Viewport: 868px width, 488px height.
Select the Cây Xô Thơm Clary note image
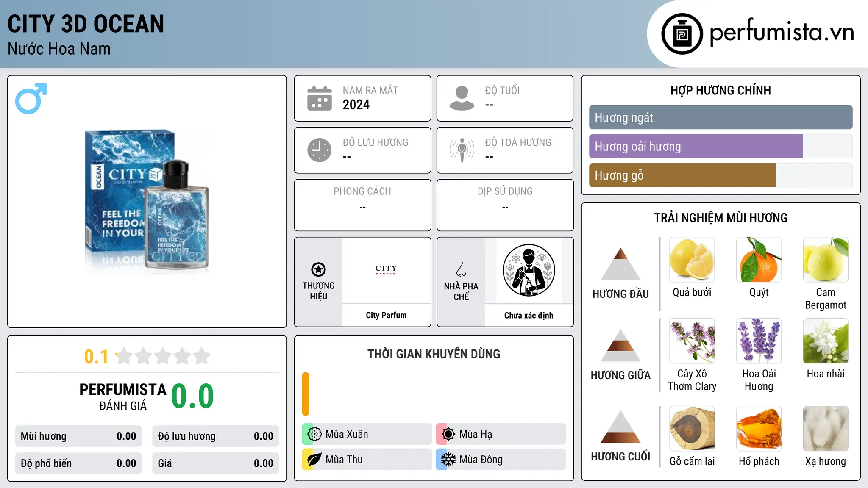692,341
